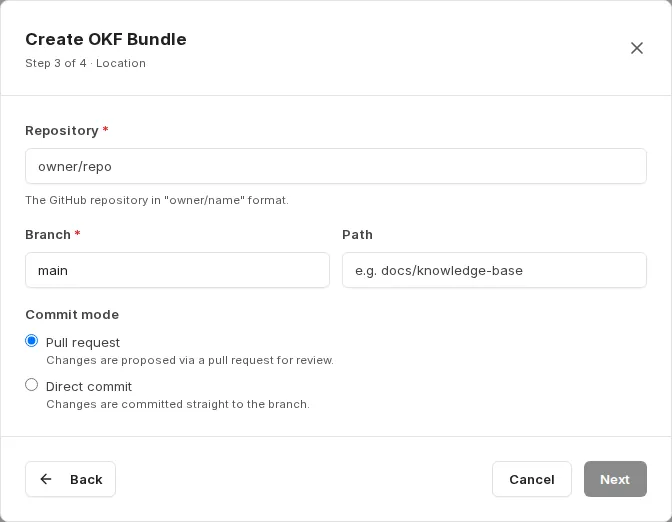
Task: Select the Pull request radio button
Action: click(x=31, y=341)
